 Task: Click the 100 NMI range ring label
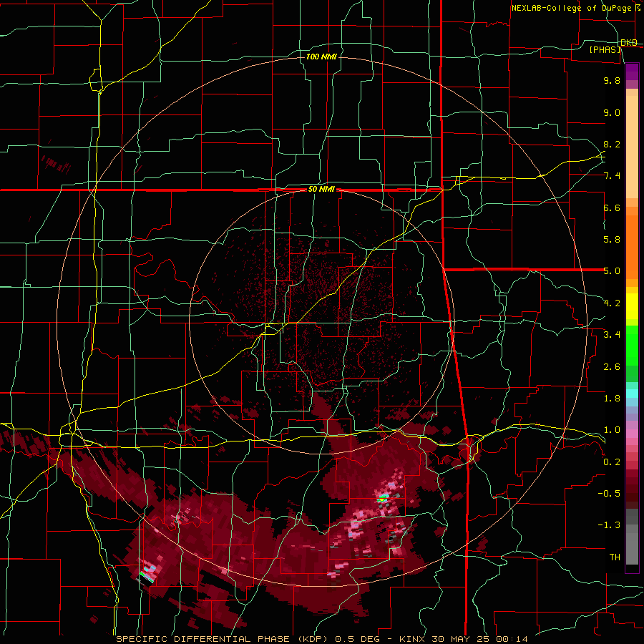click(321, 57)
